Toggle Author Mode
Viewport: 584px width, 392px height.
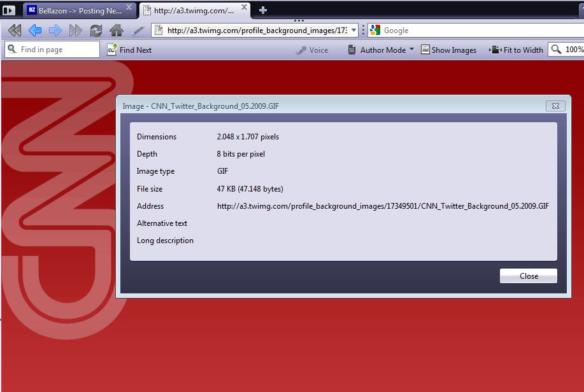[377, 50]
